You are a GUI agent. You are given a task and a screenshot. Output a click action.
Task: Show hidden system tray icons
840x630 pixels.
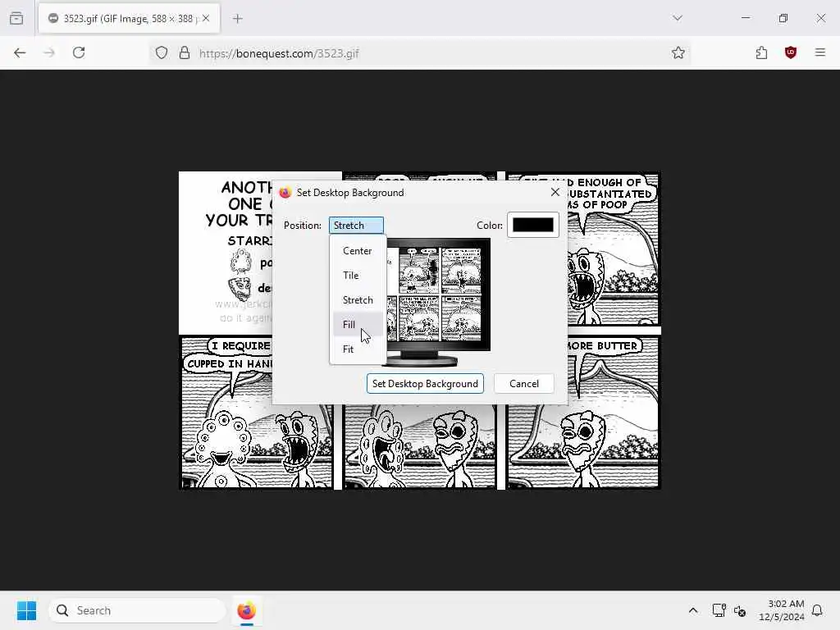click(692, 610)
